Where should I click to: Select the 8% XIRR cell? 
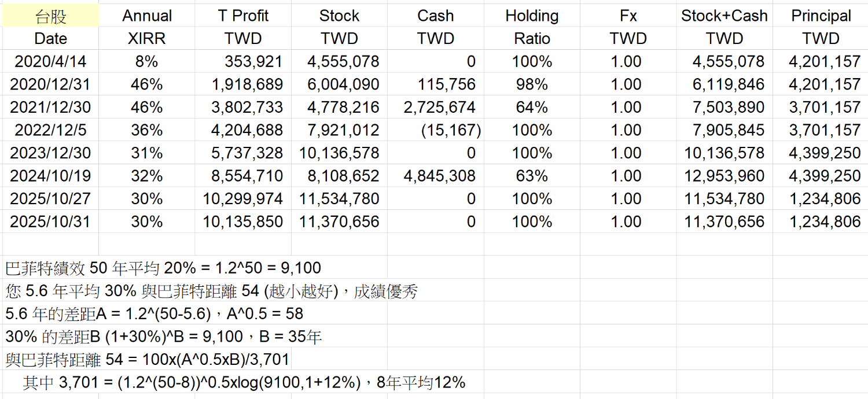coord(147,61)
